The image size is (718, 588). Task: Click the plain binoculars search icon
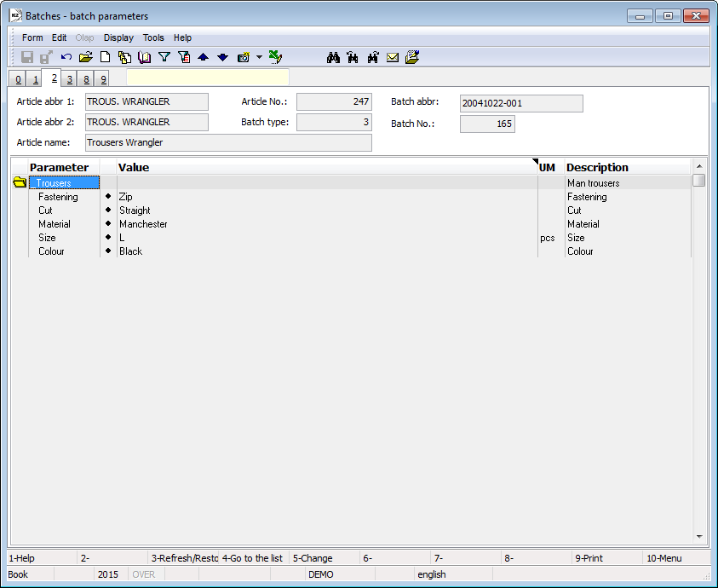[333, 57]
